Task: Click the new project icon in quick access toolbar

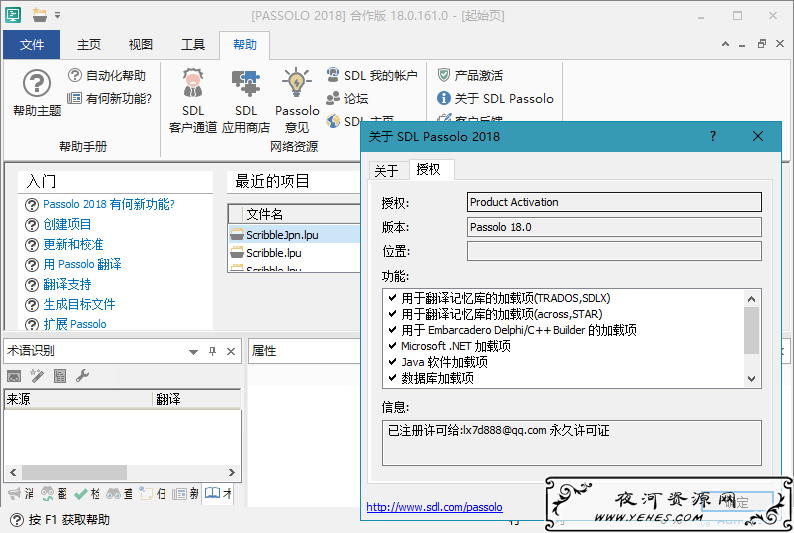Action: pos(39,15)
